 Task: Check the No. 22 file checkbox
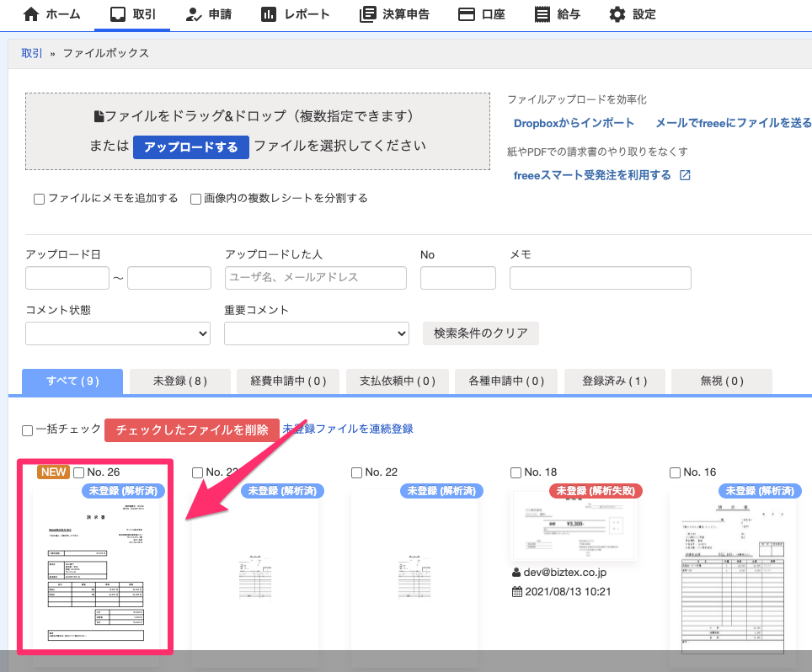pos(356,472)
